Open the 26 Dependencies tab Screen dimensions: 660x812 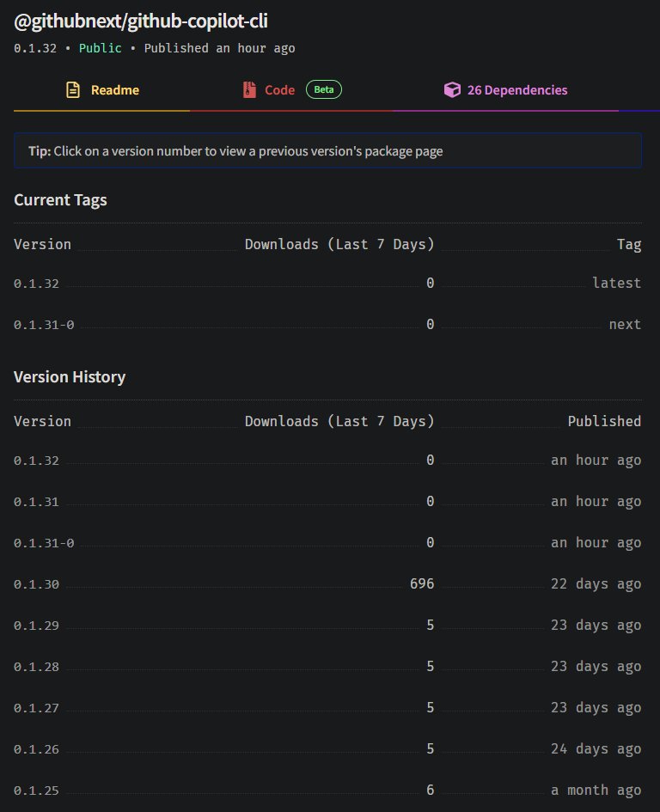(505, 89)
